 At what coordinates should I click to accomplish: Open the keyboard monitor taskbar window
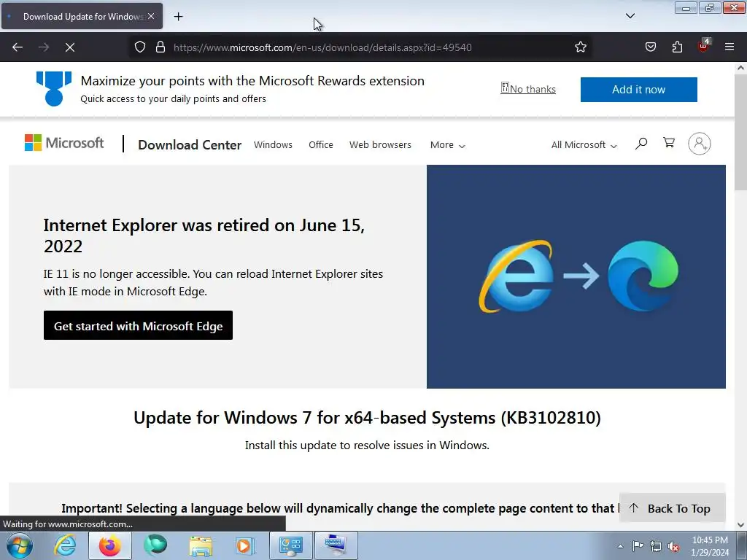336,545
